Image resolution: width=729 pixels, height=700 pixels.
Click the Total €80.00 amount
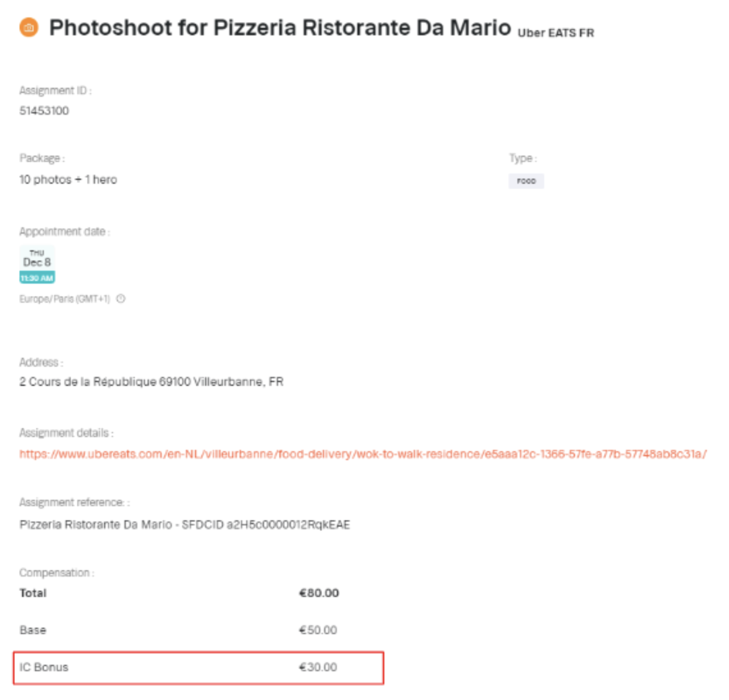click(319, 593)
